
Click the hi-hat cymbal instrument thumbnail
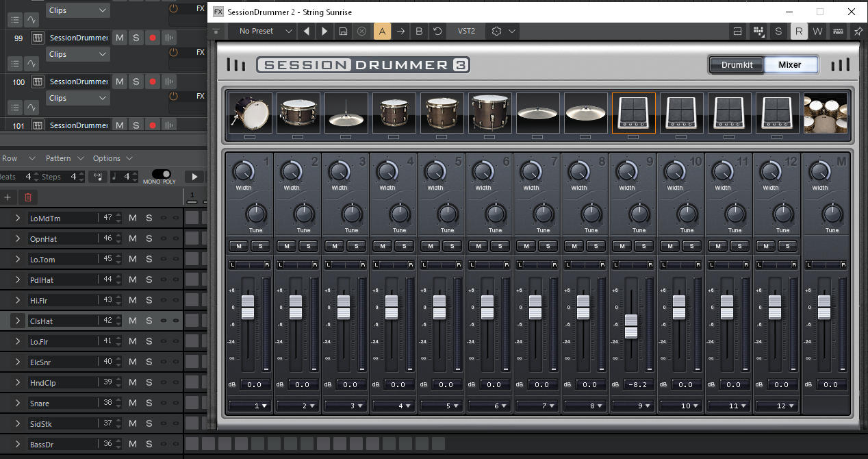coord(346,112)
